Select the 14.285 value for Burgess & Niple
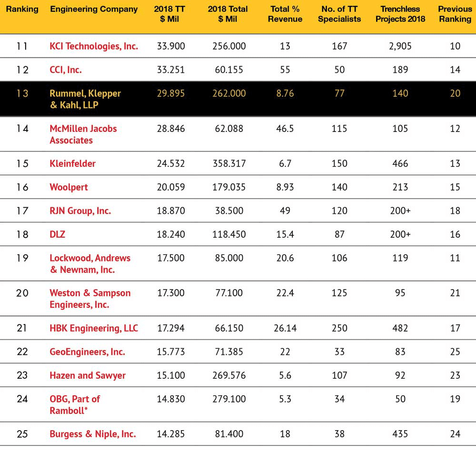 pyautogui.click(x=171, y=434)
